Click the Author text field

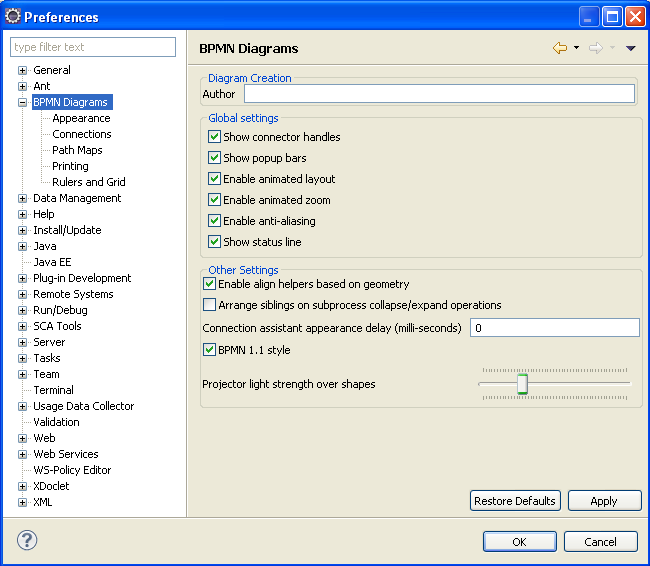(439, 94)
